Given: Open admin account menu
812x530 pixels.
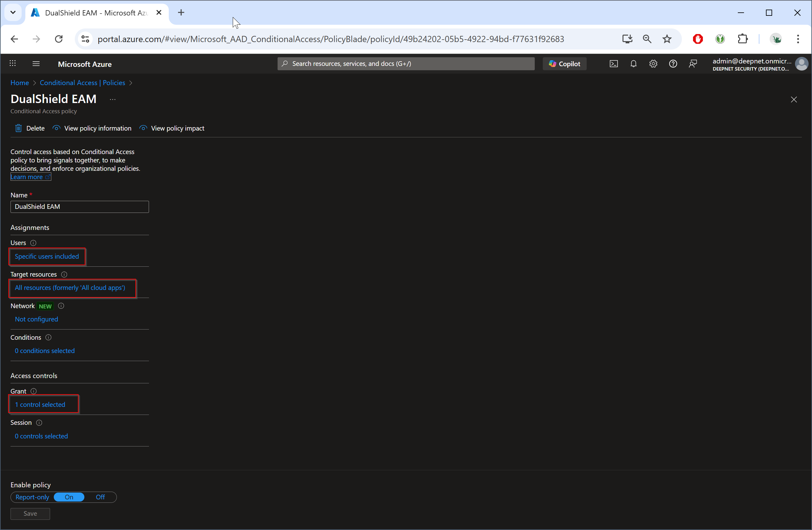Looking at the screenshot, I should [801, 64].
